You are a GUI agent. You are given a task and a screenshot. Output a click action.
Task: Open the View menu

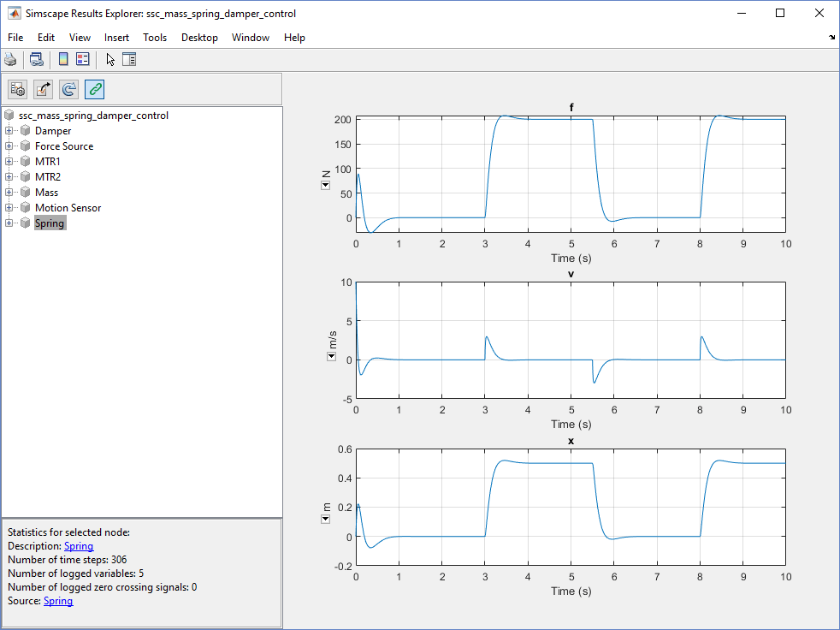tap(80, 38)
